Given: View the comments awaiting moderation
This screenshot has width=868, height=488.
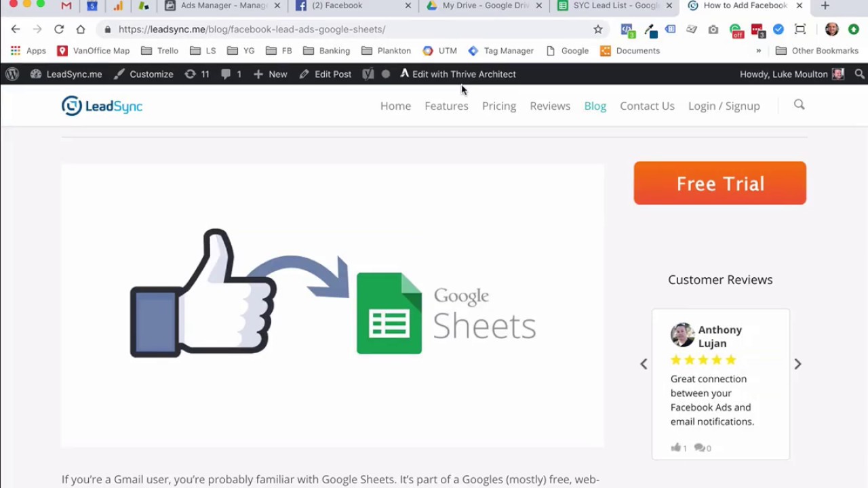Looking at the screenshot, I should 231,74.
